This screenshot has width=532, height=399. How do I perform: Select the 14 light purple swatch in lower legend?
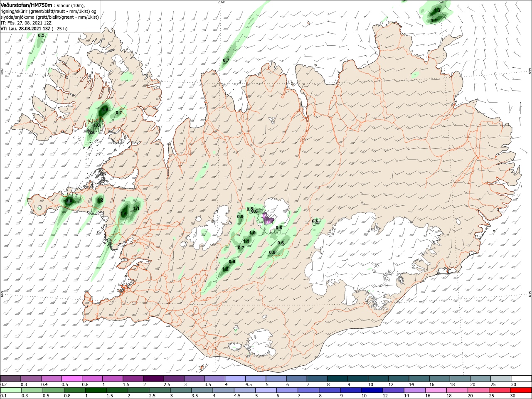click(415, 390)
